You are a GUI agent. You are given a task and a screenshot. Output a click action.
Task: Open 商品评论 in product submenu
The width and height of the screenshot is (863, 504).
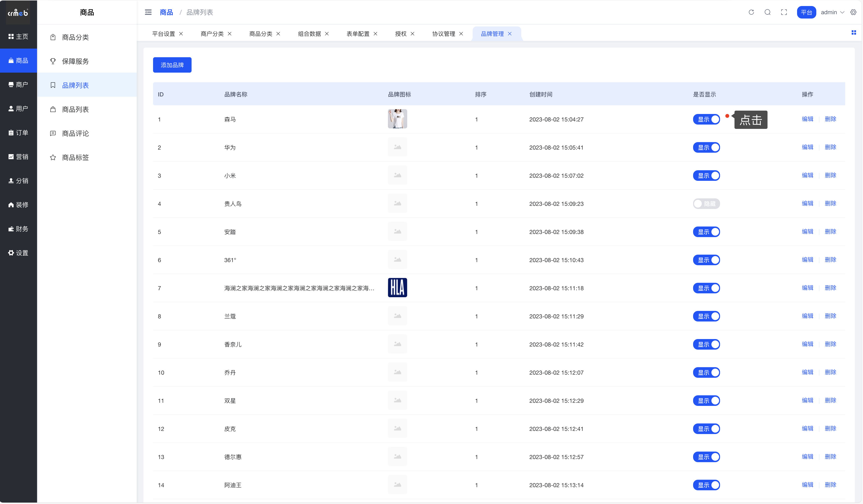75,133
